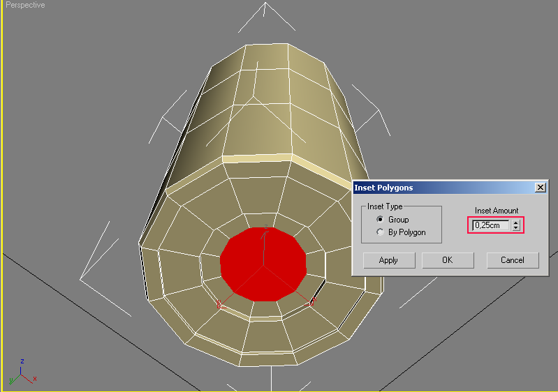This screenshot has height=392, width=558.
Task: Decrease Inset Amount with spinner down arrow
Action: (x=516, y=228)
